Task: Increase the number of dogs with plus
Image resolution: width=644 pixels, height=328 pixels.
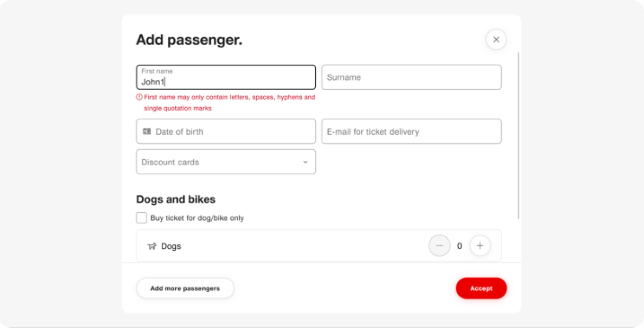Action: click(x=480, y=246)
